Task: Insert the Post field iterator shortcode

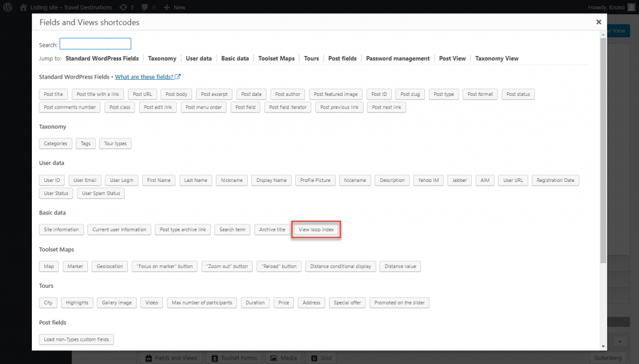Action: 288,107
